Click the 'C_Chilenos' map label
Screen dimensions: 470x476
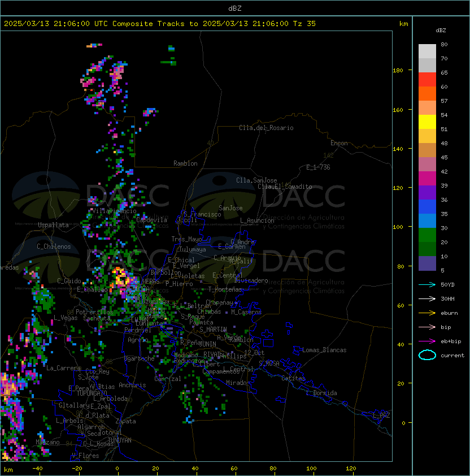click(54, 246)
